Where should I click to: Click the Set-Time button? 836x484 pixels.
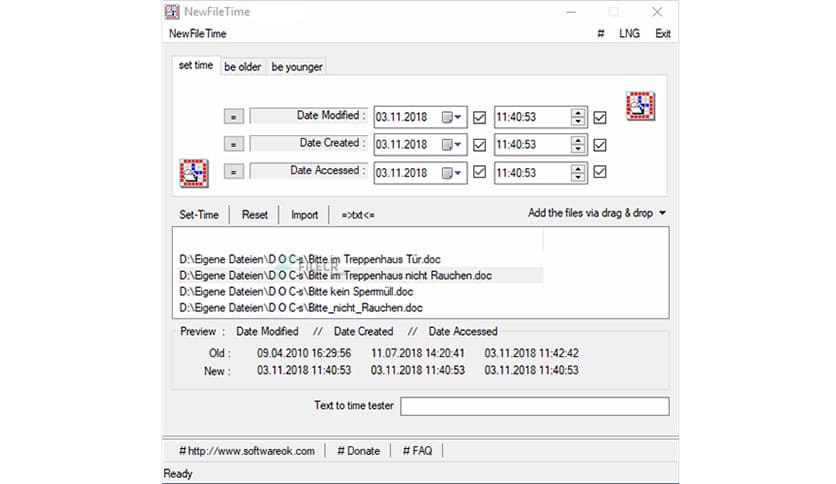[198, 214]
